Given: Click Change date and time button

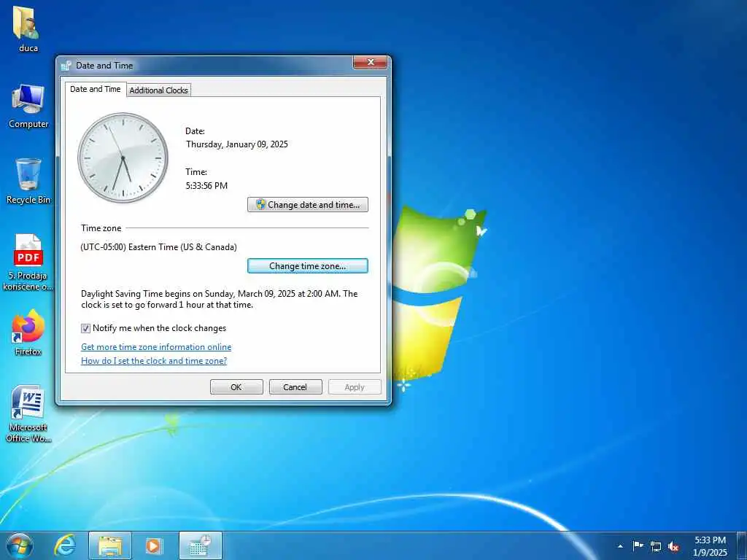Looking at the screenshot, I should [308, 205].
